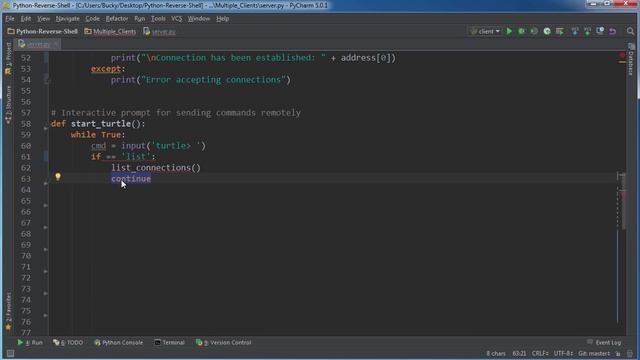Click the circular profile run icon

[x=547, y=31]
